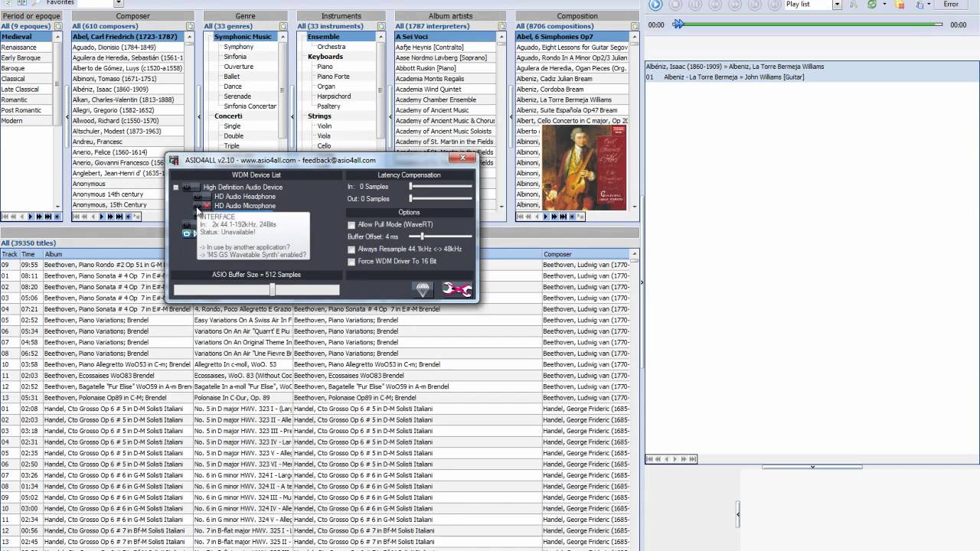This screenshot has width=980, height=551.
Task: Open the Play list dropdown
Action: [x=837, y=5]
